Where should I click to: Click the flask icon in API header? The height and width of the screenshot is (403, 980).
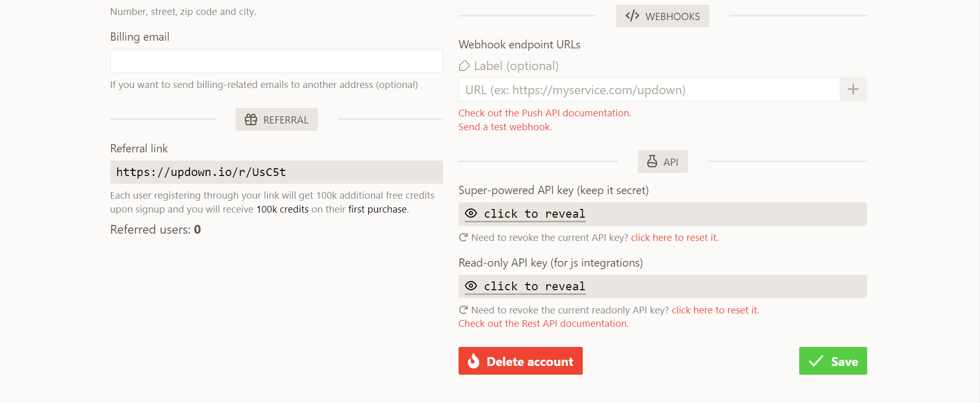click(x=652, y=162)
